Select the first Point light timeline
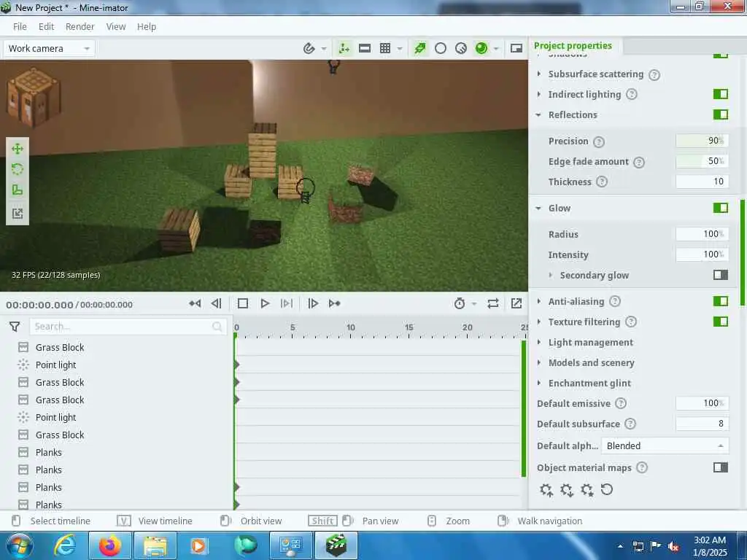The width and height of the screenshot is (747, 560). [55, 365]
